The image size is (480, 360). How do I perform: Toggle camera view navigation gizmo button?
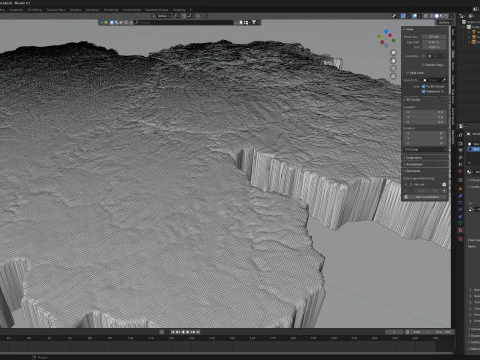[x=393, y=68]
